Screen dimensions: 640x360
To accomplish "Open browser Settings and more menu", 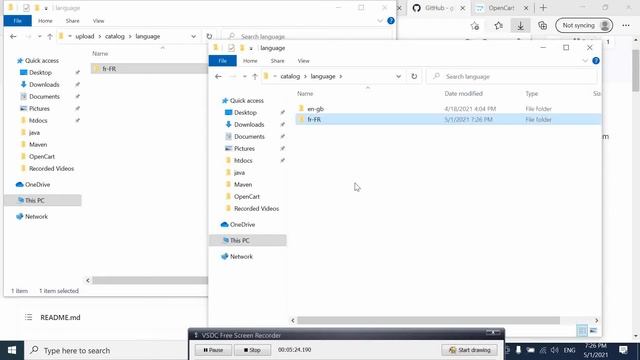I will [x=626, y=26].
